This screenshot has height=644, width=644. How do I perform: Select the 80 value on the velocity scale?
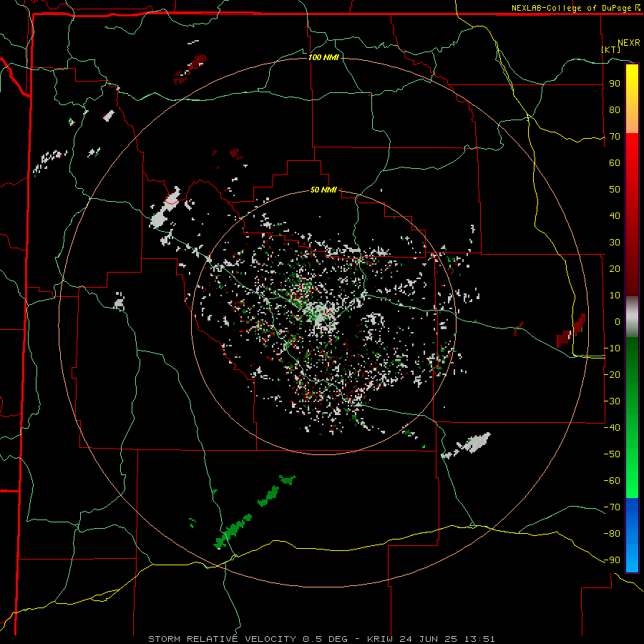click(615, 110)
